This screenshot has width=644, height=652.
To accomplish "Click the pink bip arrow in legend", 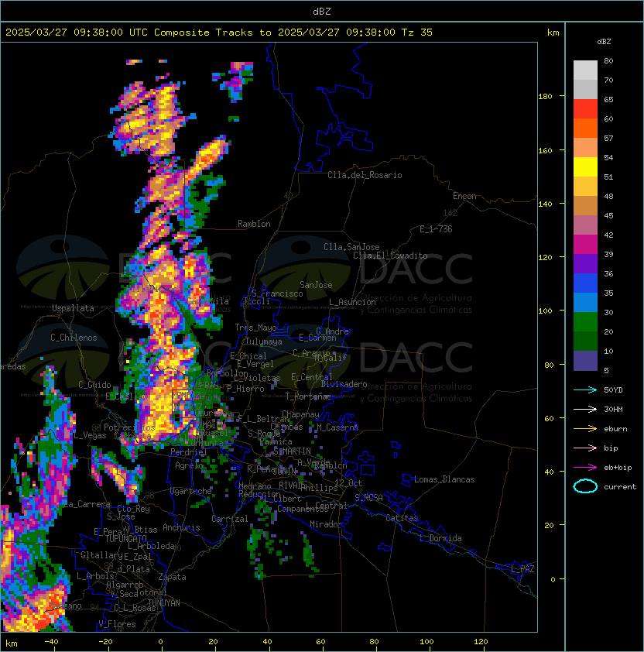I will (x=585, y=448).
